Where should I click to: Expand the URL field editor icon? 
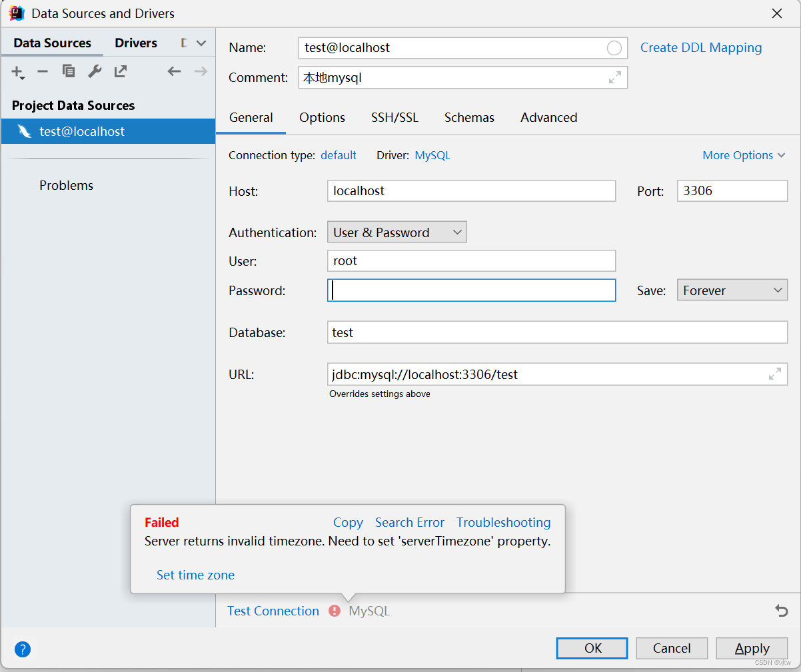774,374
